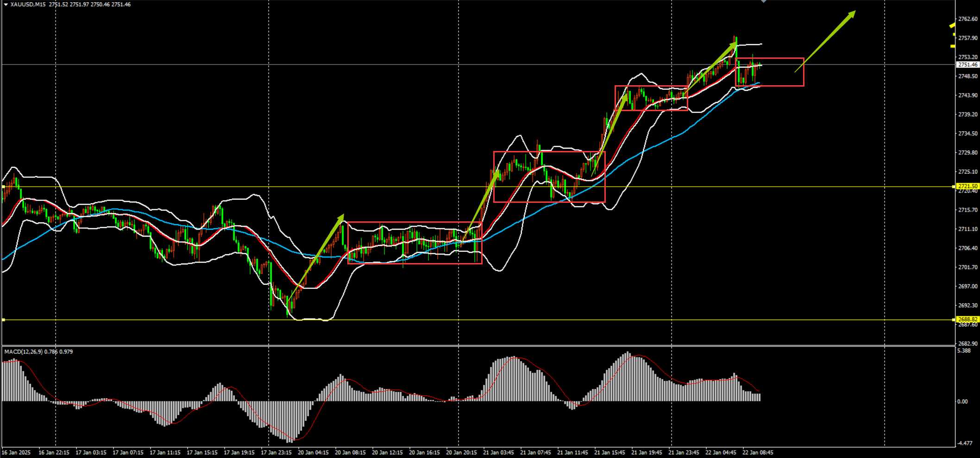Click price scale value 2729.80
Viewport: 980px width, 458px height.
tap(968, 153)
